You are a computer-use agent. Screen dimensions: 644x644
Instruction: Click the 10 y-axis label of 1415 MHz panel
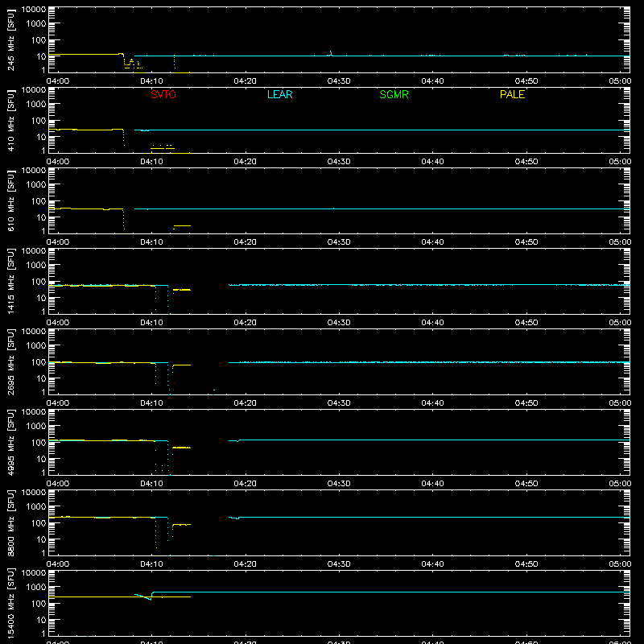(41, 298)
